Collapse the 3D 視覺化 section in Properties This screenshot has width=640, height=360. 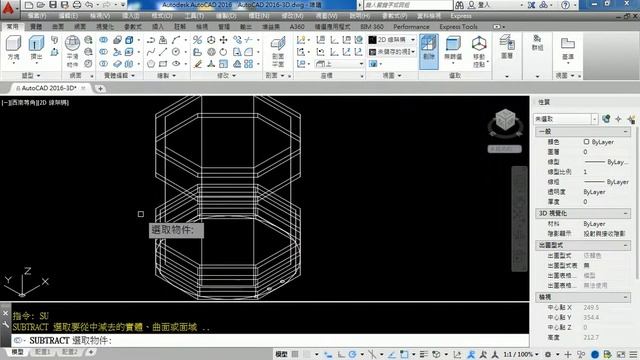coord(625,213)
